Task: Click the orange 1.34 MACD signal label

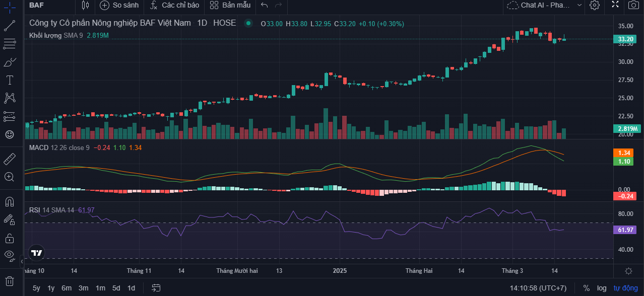Action: pyautogui.click(x=623, y=153)
